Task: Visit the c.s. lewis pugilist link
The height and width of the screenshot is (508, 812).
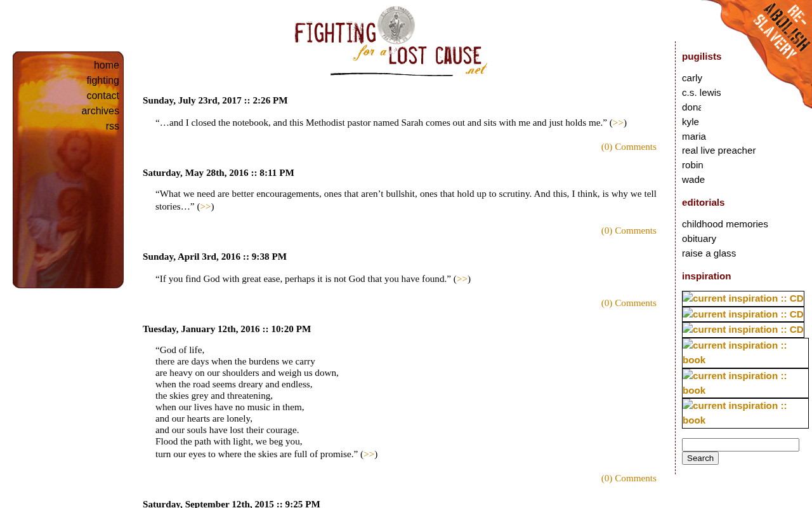Action: [x=702, y=93]
